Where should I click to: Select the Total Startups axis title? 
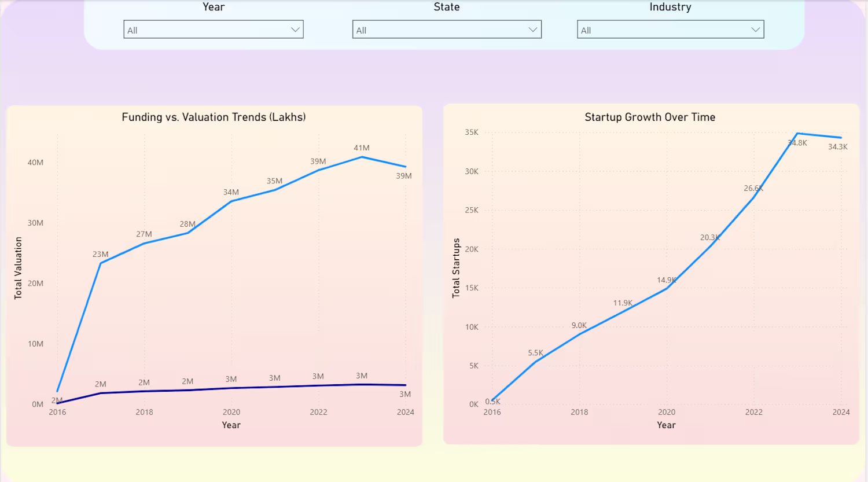[x=456, y=268]
